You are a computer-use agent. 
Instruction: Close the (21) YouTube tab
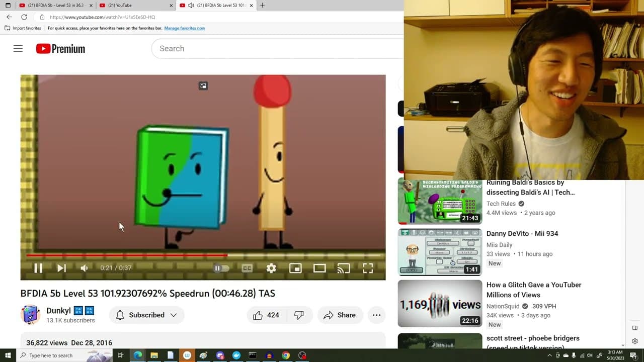171,6
